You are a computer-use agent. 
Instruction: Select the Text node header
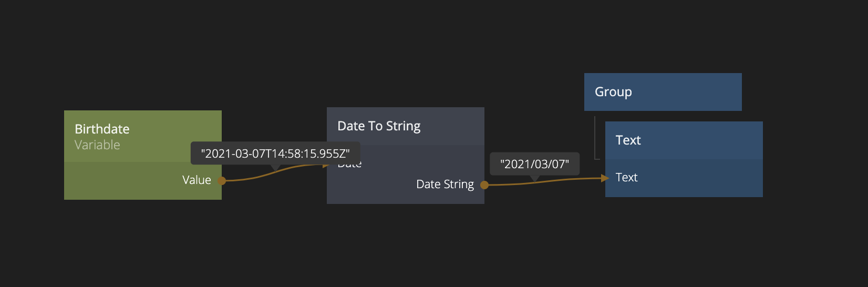point(684,140)
